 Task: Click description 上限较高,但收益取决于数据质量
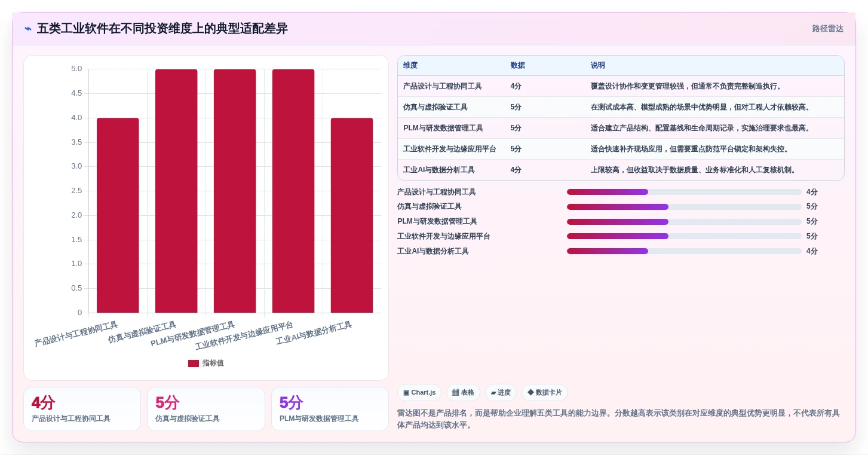[694, 170]
